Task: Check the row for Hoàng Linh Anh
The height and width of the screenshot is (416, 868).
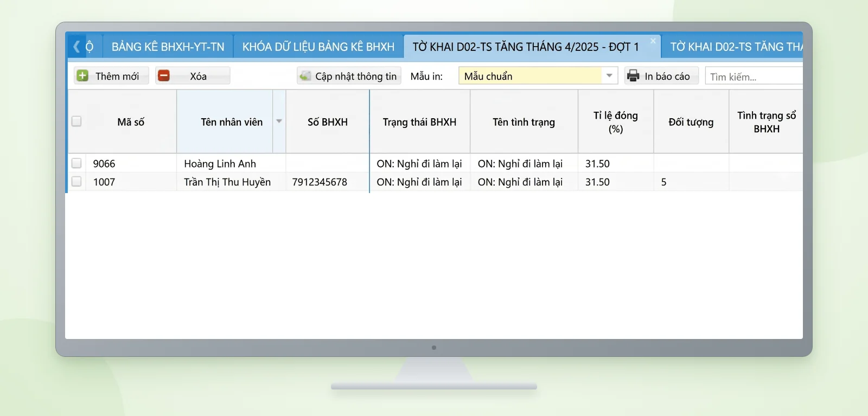Action: 76,163
